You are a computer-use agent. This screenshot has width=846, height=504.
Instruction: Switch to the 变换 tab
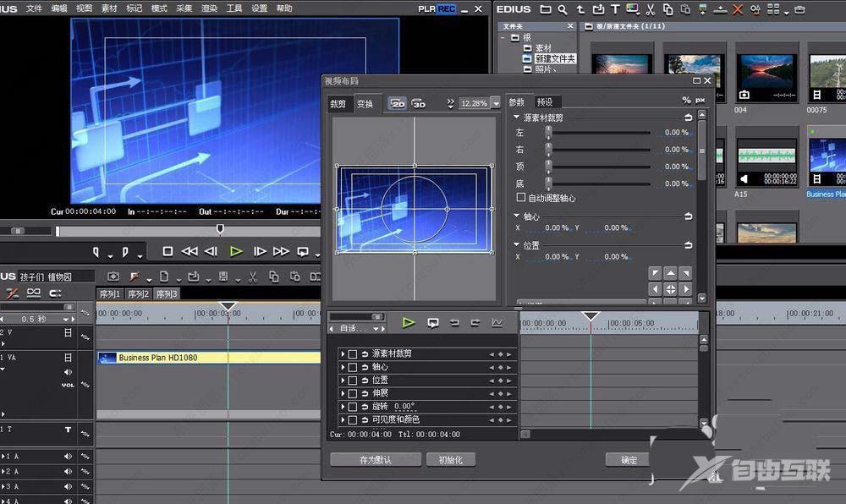[x=365, y=103]
